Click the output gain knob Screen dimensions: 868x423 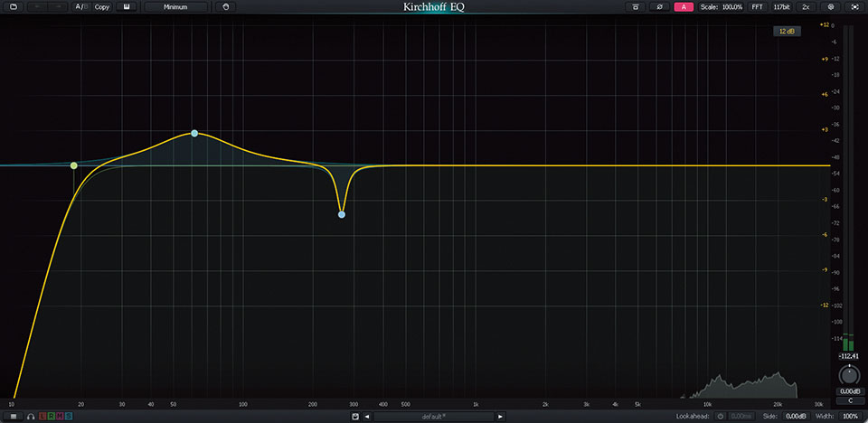click(x=848, y=375)
